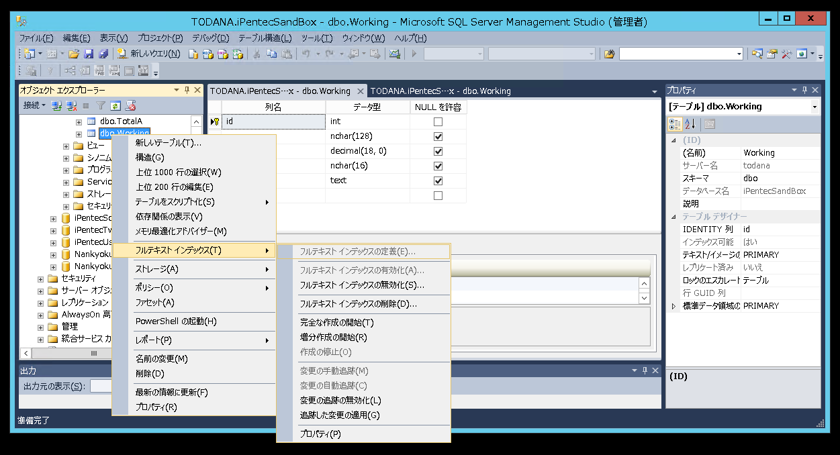Click the Find in Files folder icon
Screen dimensions: 840x455
tap(609, 54)
